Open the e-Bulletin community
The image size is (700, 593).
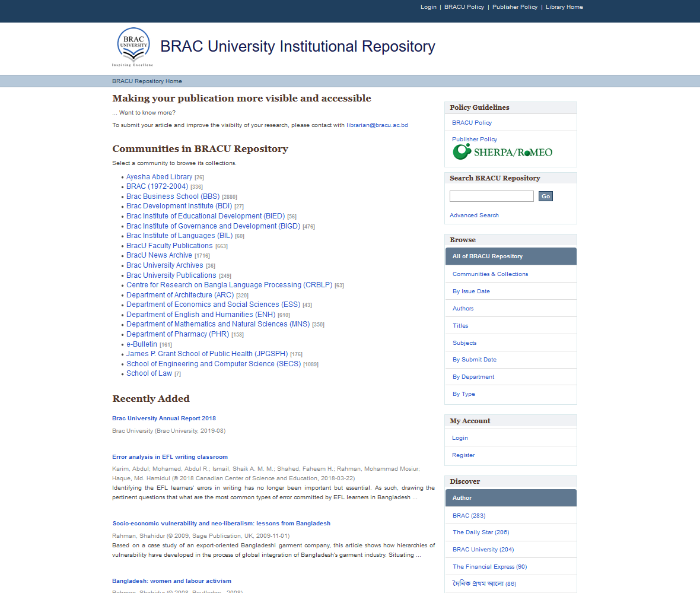[x=142, y=344]
